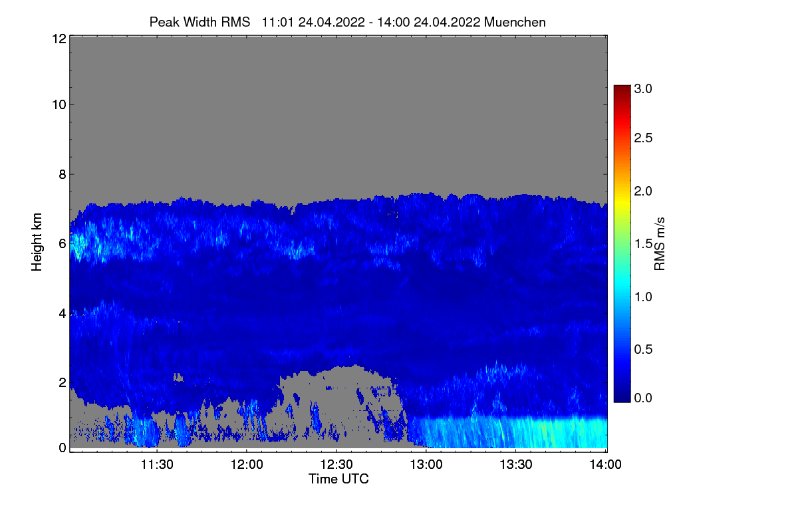Click the 14:00 time axis label
Screen dimensions: 798x532
pyautogui.click(x=606, y=465)
